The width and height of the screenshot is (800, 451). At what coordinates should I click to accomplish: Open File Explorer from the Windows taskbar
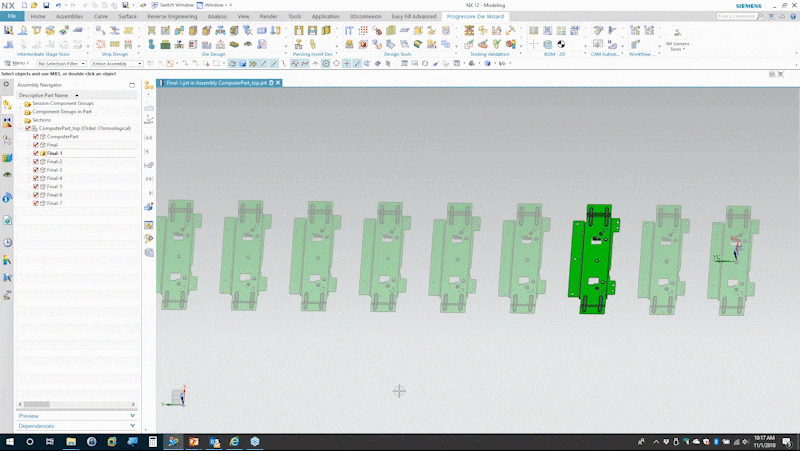[71, 442]
